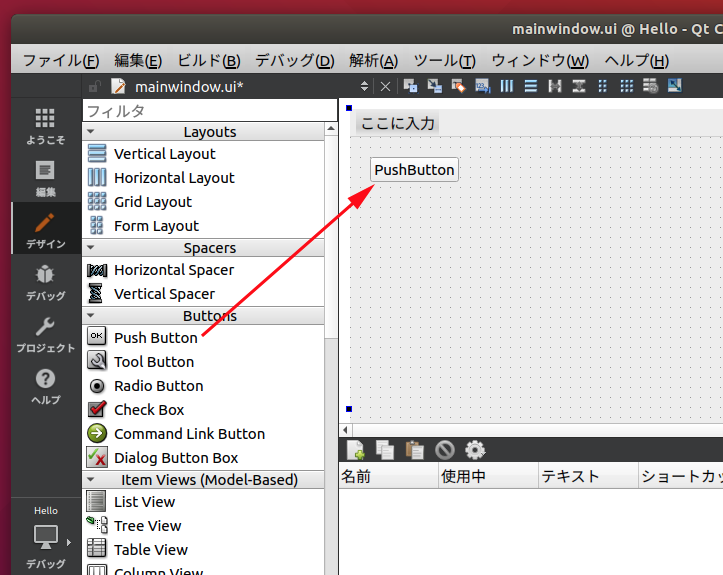
Task: Select Dialog Button Box widget
Action: 204,457
